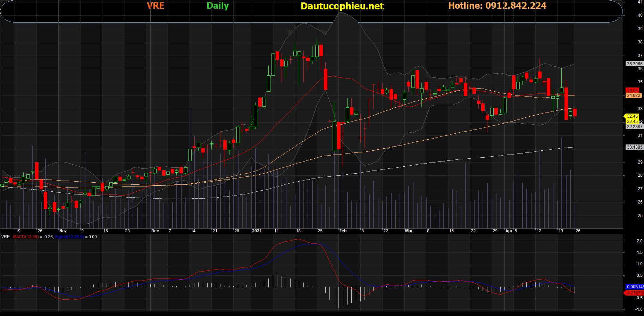
Task: Select the blue Signal(12,26,9) legend label
Action: (69, 237)
